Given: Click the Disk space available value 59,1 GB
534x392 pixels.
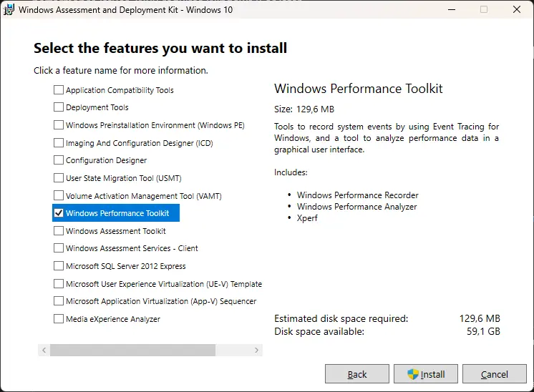Looking at the screenshot, I should (483, 331).
